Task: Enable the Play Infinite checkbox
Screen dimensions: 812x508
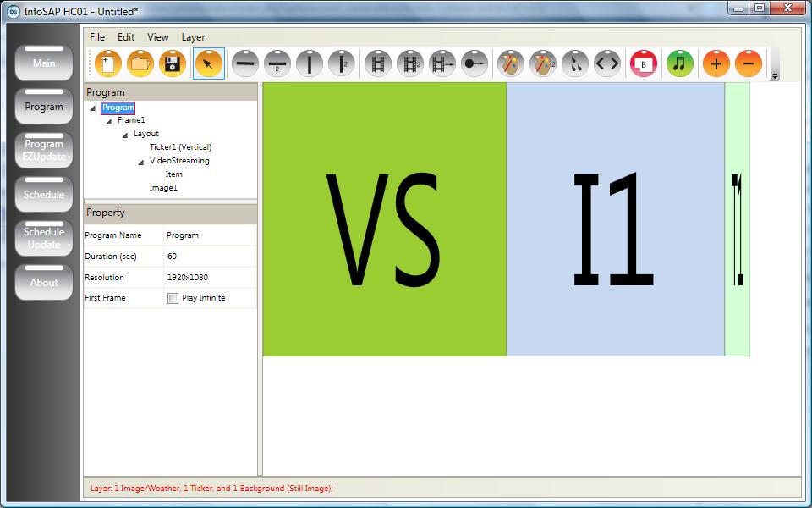Action: [173, 298]
